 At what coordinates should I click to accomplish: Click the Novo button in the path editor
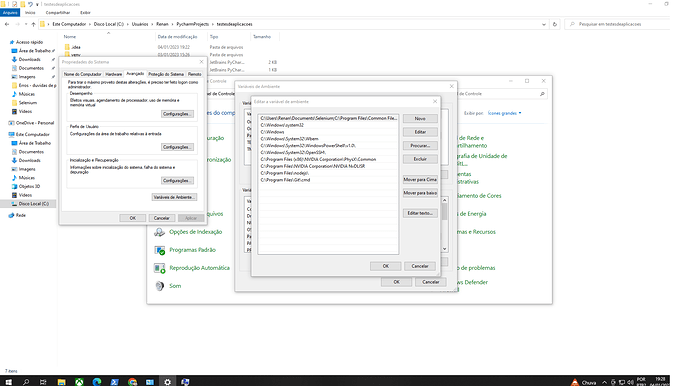click(x=420, y=119)
